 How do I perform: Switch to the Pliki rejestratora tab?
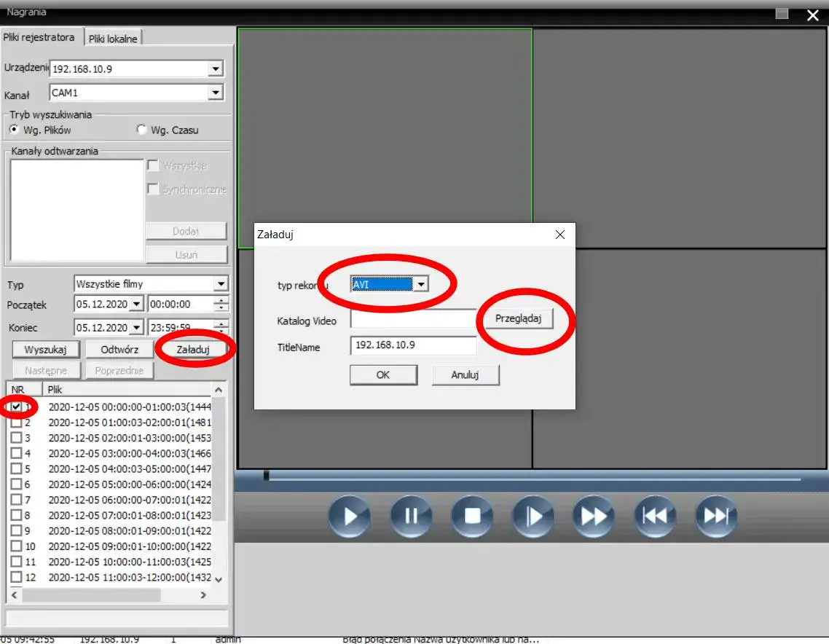click(39, 37)
